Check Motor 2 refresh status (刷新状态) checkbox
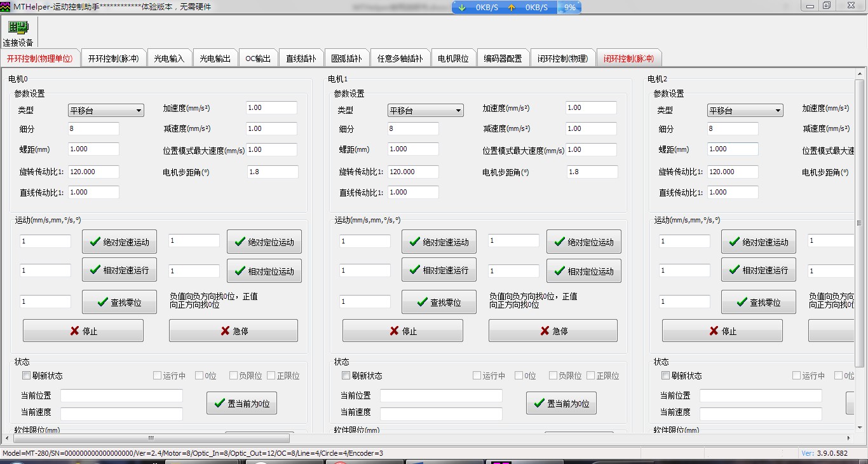 click(x=666, y=376)
